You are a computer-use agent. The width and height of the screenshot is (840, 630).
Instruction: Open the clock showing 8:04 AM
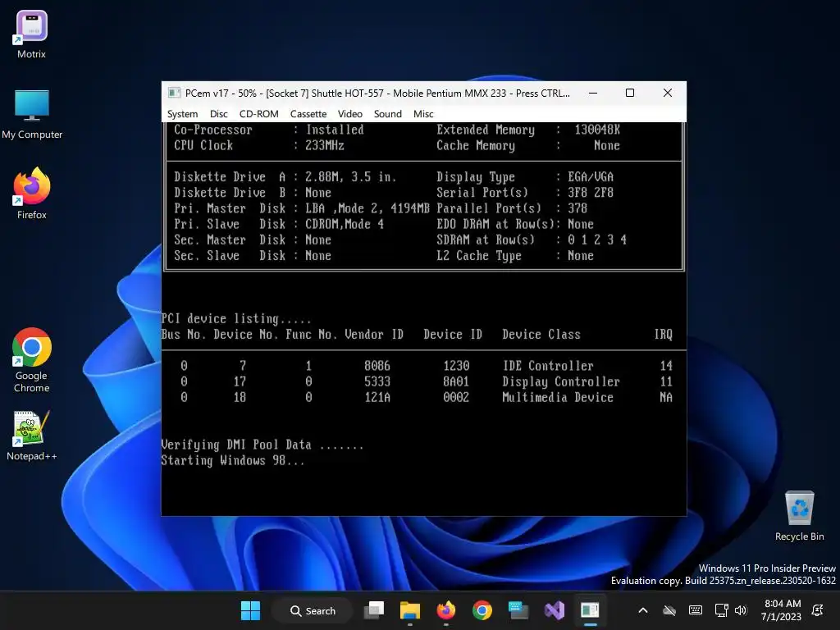(782, 610)
